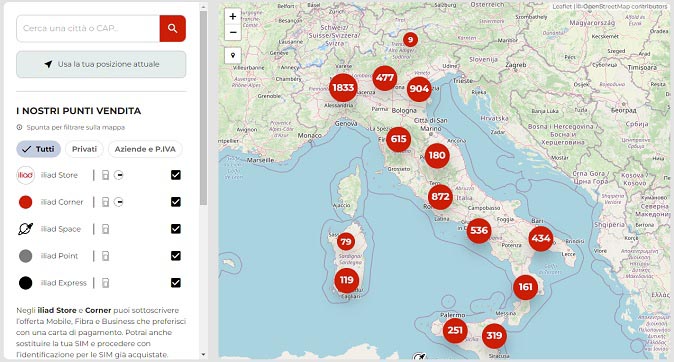Click the iliad Express label text
The width and height of the screenshot is (674, 362).
[64, 283]
